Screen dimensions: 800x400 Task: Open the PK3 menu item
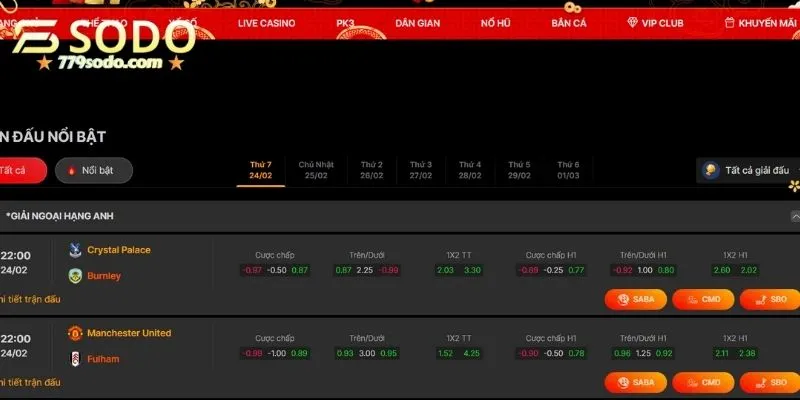pyautogui.click(x=345, y=23)
